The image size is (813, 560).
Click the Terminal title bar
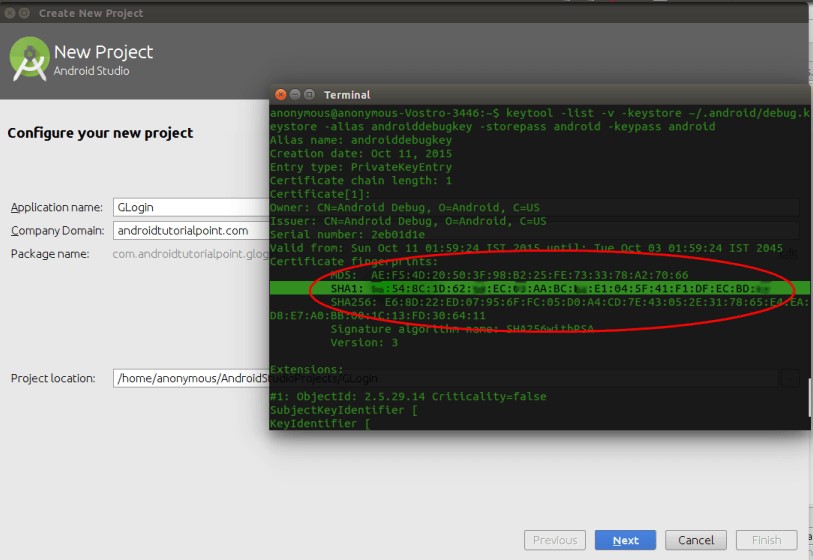(x=539, y=94)
